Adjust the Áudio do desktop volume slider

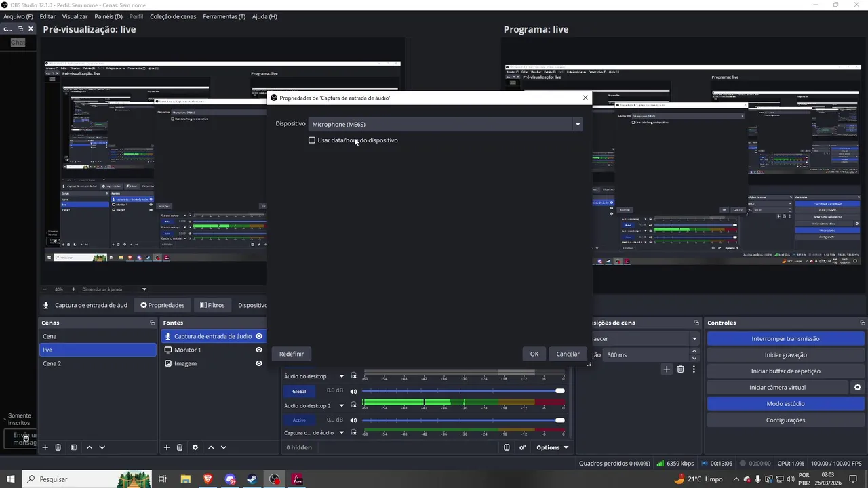pyautogui.click(x=463, y=391)
